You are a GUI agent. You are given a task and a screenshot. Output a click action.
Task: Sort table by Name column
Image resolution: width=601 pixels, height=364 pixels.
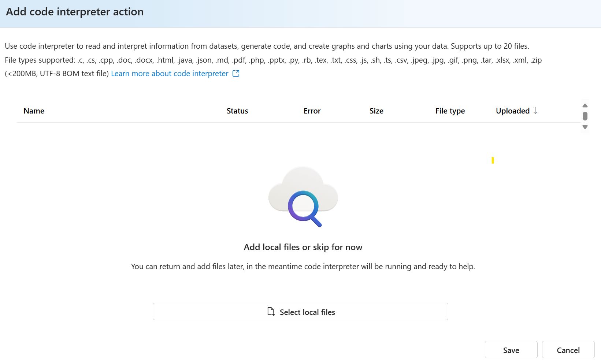point(34,111)
